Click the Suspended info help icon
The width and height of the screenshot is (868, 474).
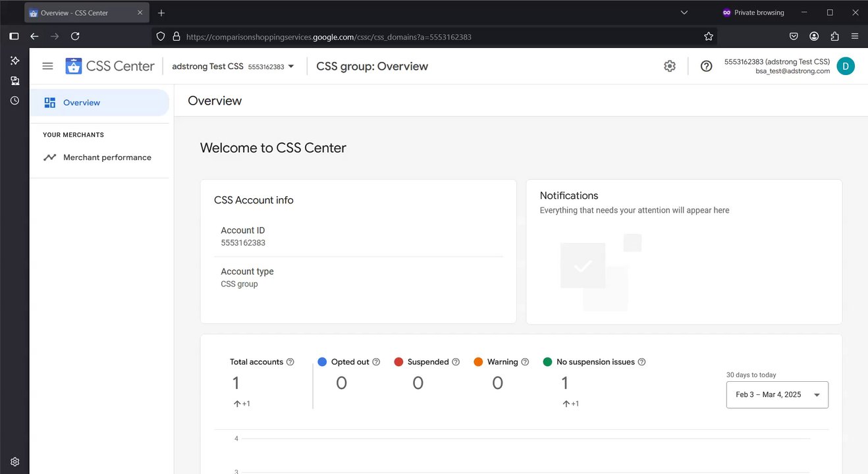coord(454,362)
